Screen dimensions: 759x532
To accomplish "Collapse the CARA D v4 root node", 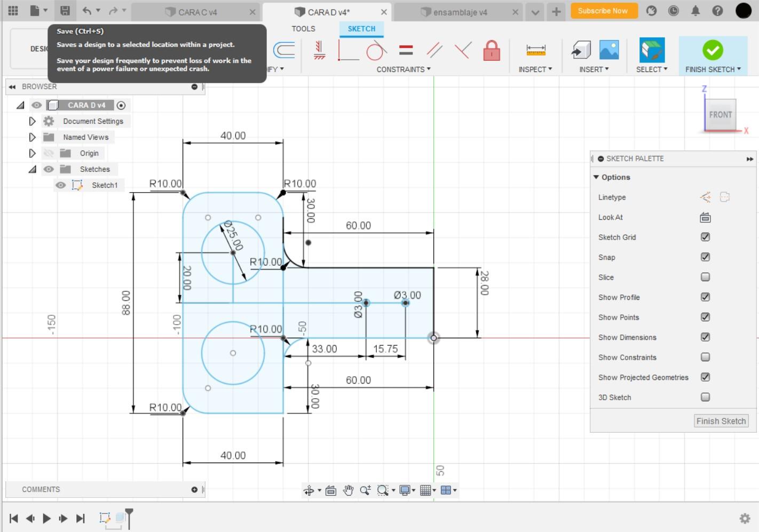I will click(x=20, y=105).
